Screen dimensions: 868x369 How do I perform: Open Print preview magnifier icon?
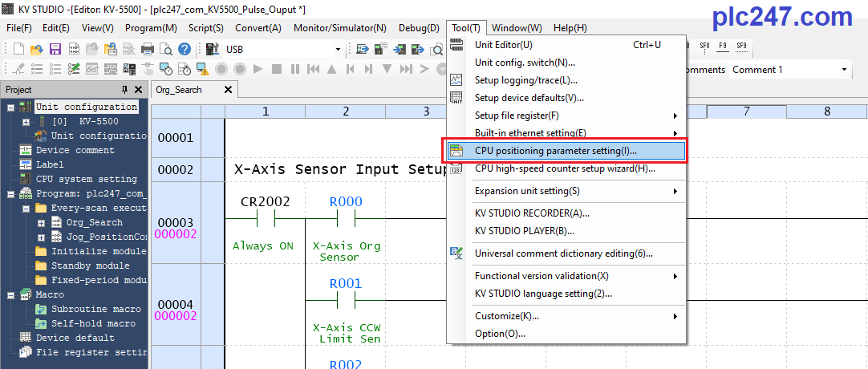coord(165,49)
